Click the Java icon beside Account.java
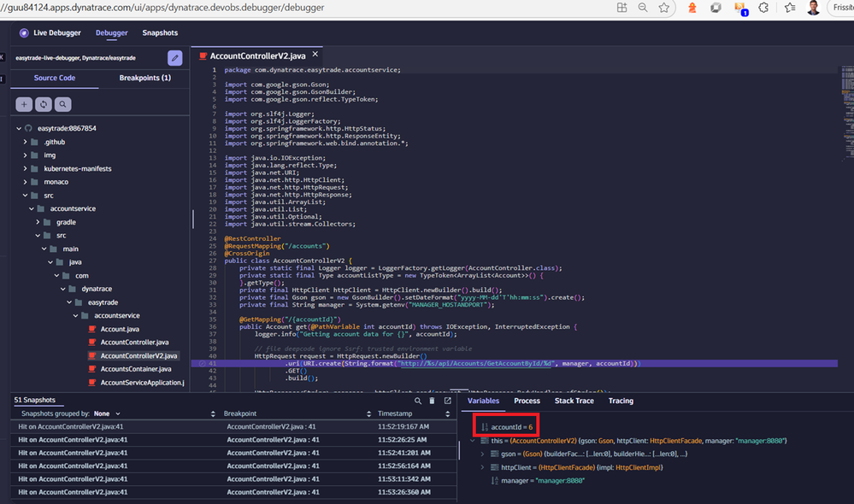This screenshot has width=854, height=504. click(92, 329)
